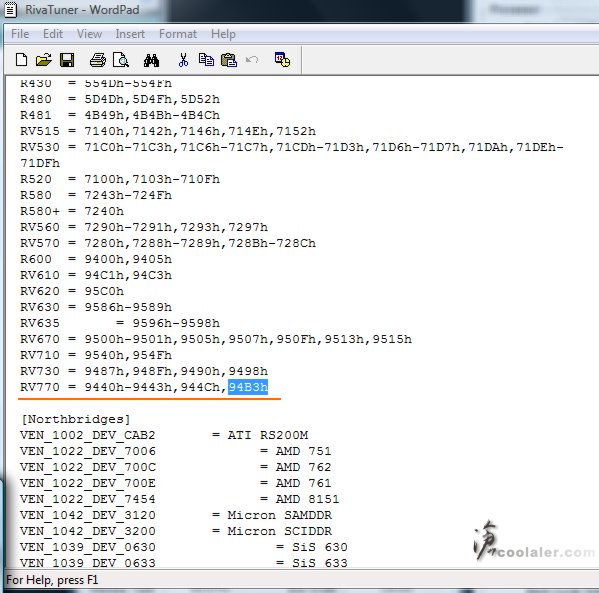The image size is (599, 593).
Task: Click VEN_1039_DEV_0630 entry
Action: (x=87, y=548)
